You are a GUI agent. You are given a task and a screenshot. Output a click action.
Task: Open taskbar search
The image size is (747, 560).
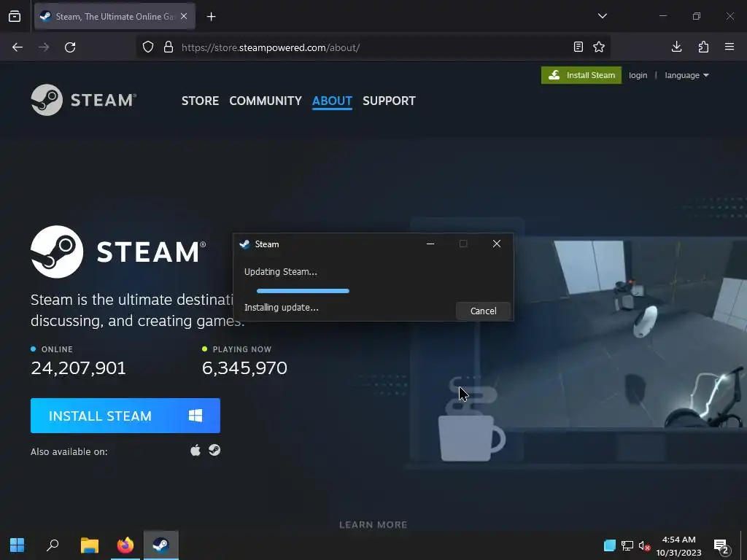[53, 545]
